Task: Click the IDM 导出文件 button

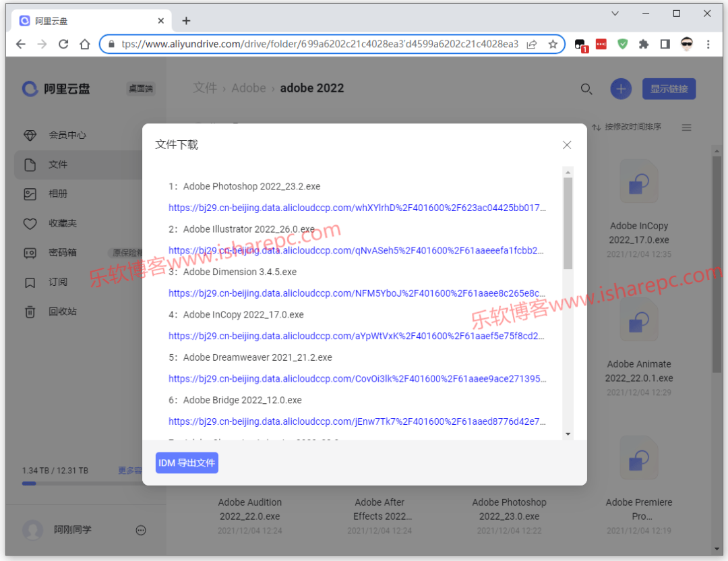Action: (187, 463)
